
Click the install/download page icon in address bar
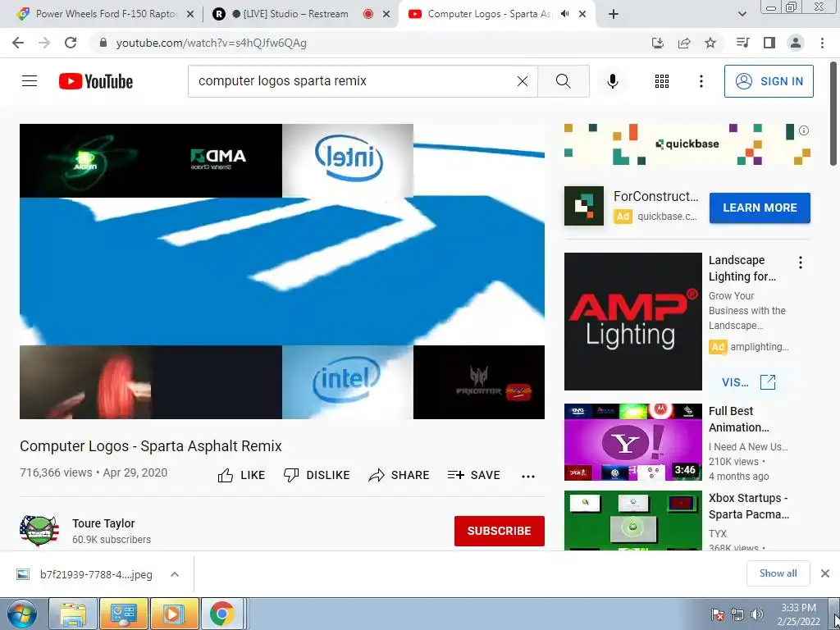(x=658, y=43)
